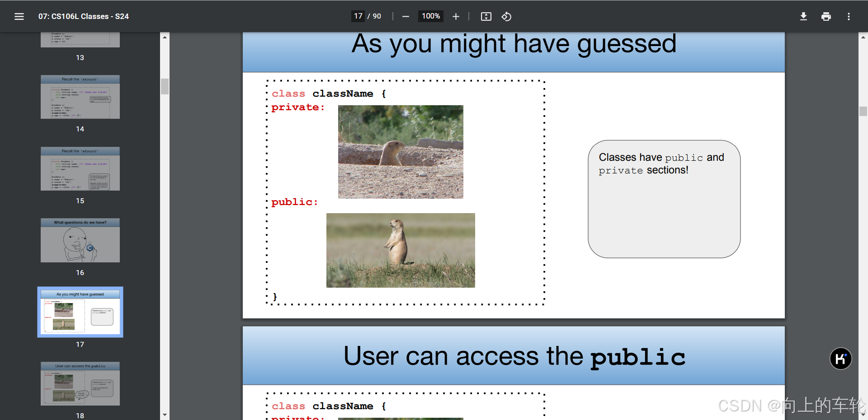Select the page 17 thumbnail
The image size is (868, 420).
pos(80,312)
